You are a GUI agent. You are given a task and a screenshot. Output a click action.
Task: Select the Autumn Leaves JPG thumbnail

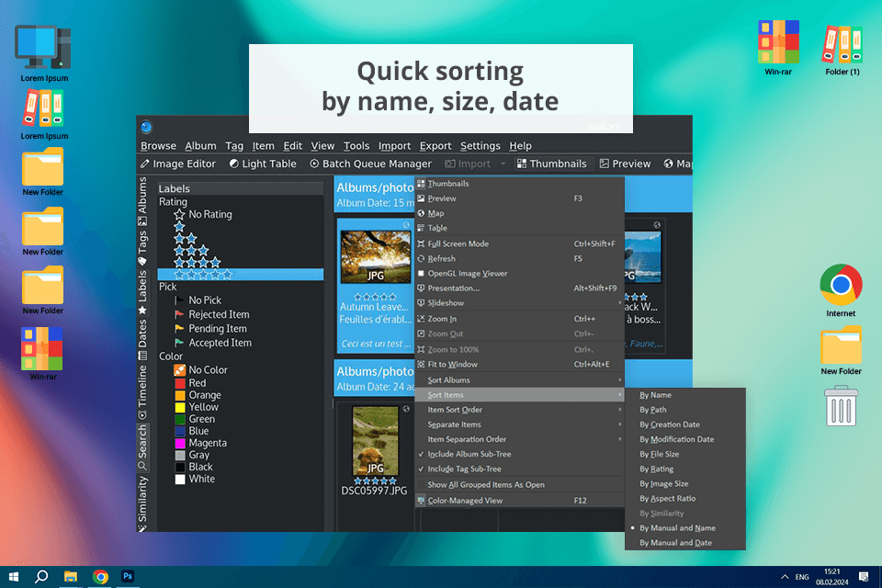pos(375,256)
